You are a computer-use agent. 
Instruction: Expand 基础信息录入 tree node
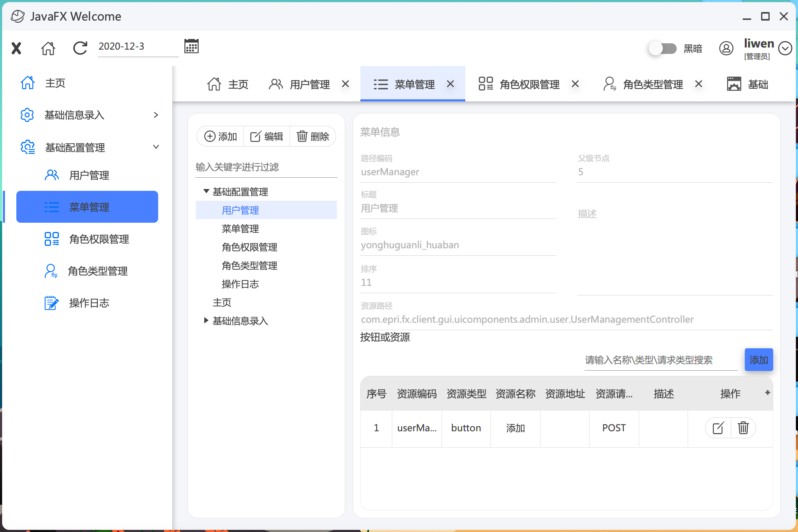pos(206,321)
